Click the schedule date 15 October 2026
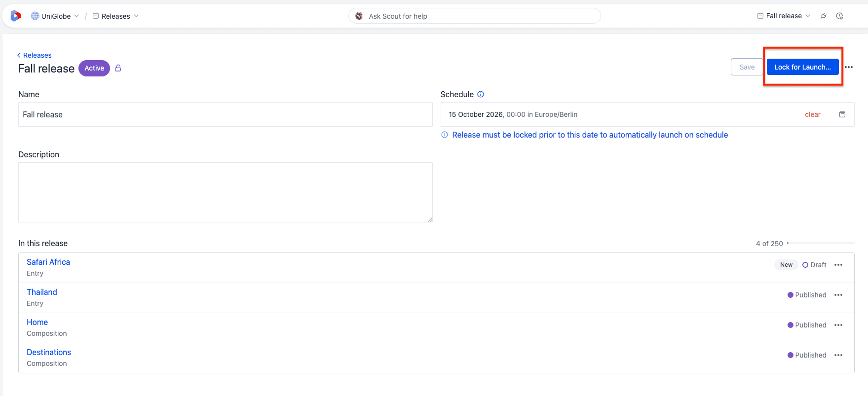 click(476, 114)
